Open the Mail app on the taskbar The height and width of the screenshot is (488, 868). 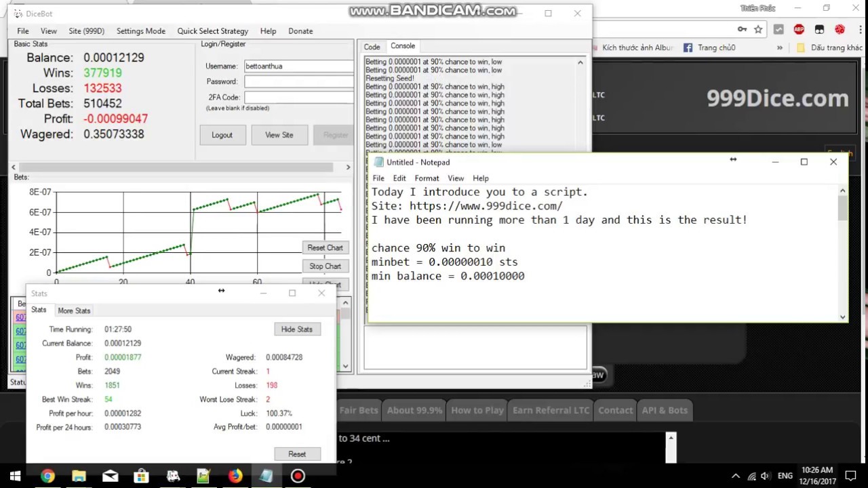point(110,476)
